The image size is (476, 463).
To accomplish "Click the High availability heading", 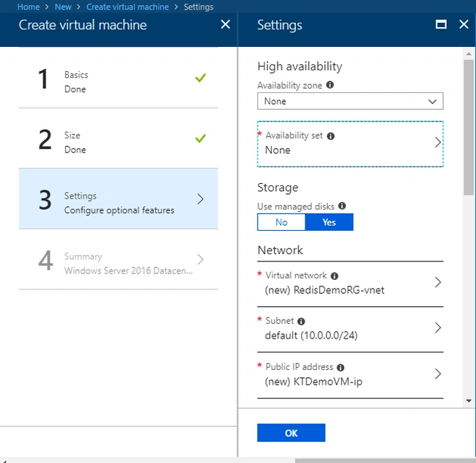I will pyautogui.click(x=300, y=67).
